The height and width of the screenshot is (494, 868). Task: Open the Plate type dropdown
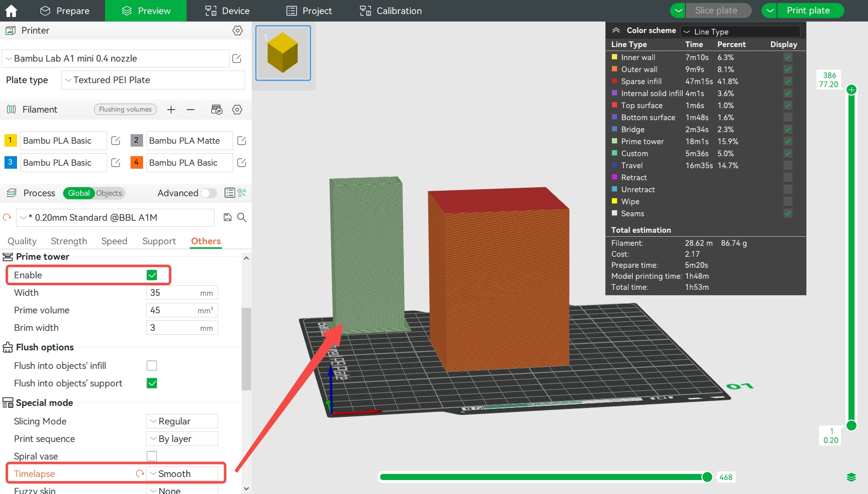(x=153, y=80)
